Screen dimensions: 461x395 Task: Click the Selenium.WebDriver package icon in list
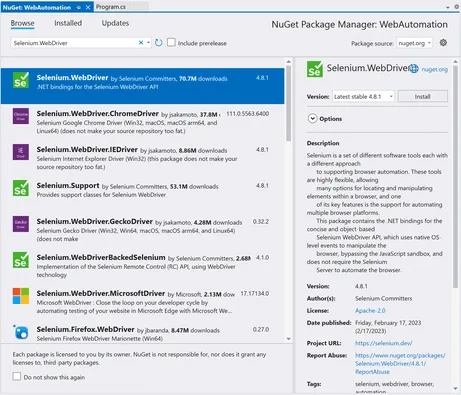(21, 80)
